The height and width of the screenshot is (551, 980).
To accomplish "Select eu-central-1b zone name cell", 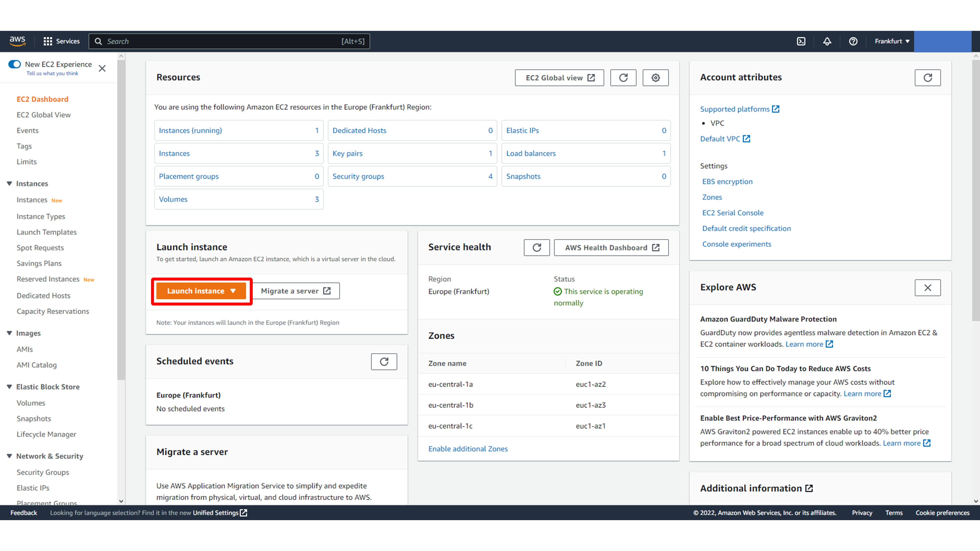I will tap(451, 405).
